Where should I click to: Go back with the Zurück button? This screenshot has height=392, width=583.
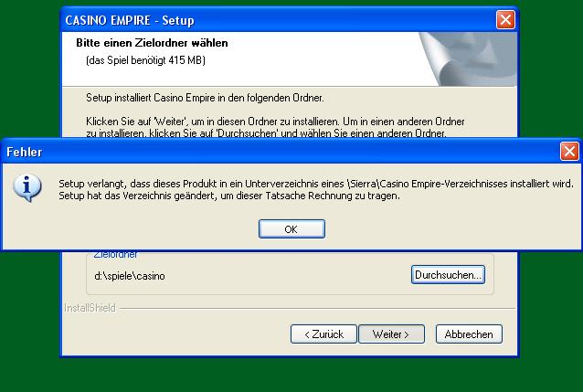323,334
